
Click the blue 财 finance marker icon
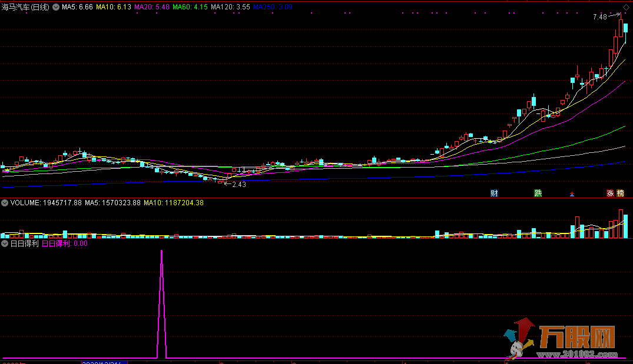coord(495,193)
